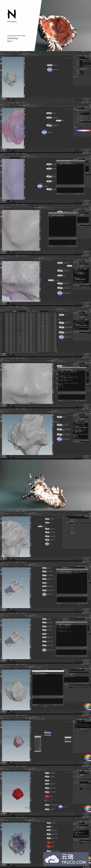Click the ENTAGMA logo in the header
The image size is (91, 868).
(12, 16)
